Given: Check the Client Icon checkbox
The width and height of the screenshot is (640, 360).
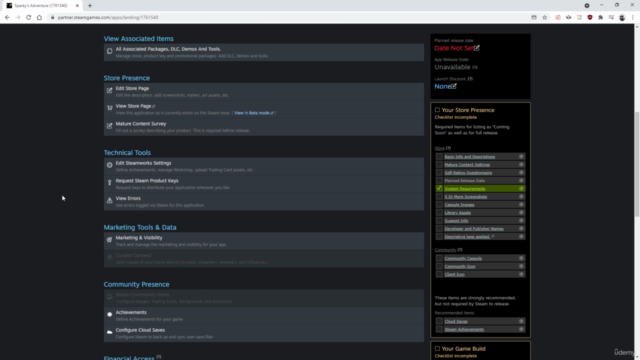Looking at the screenshot, I should 439,274.
